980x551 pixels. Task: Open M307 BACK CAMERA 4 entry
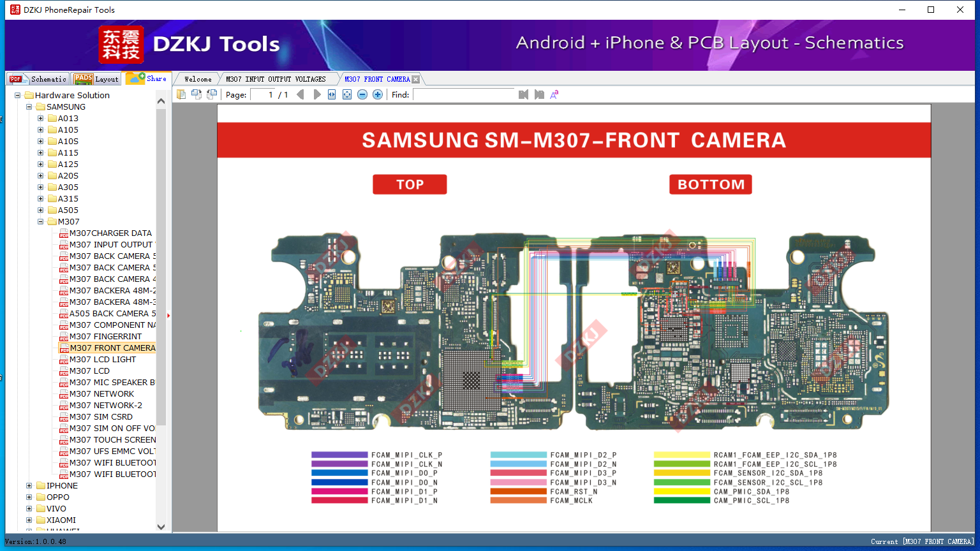(113, 279)
